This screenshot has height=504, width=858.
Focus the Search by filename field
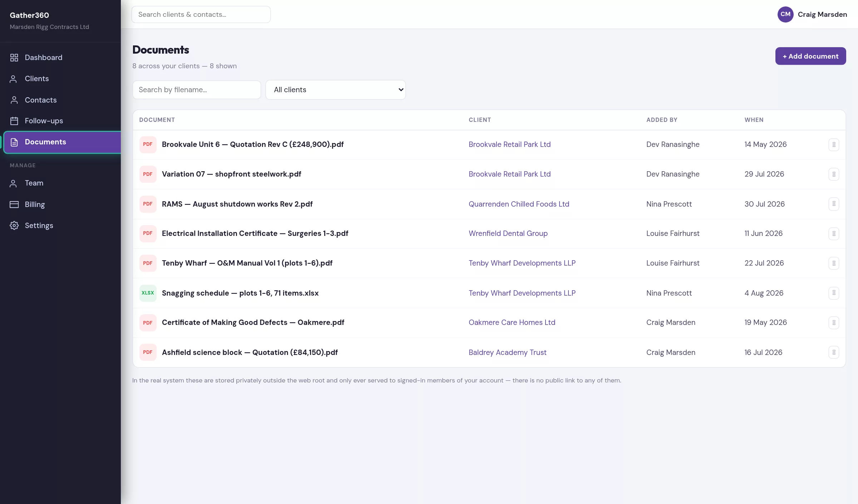point(197,90)
